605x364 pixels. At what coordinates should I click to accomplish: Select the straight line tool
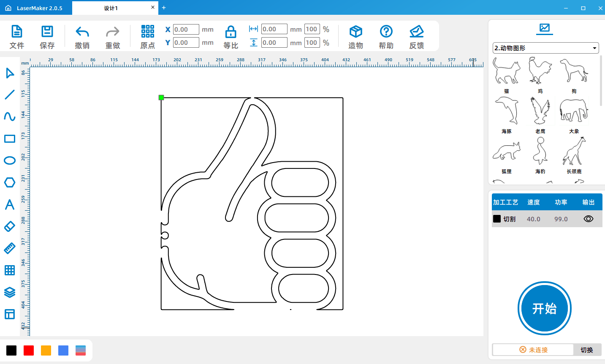(10, 95)
